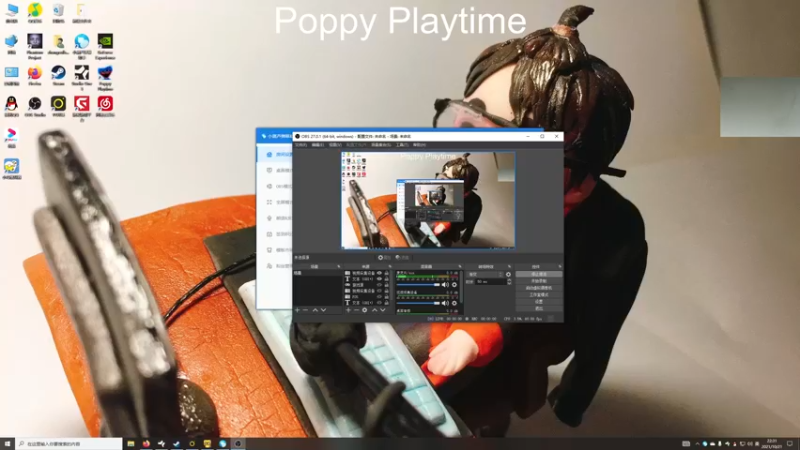Image resolution: width=800 pixels, height=450 pixels.
Task: Open settings gear of second mixer channel
Action: tap(455, 303)
